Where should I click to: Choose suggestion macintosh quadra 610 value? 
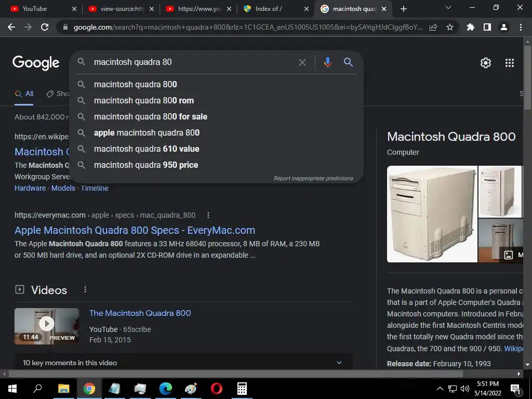pyautogui.click(x=216, y=149)
